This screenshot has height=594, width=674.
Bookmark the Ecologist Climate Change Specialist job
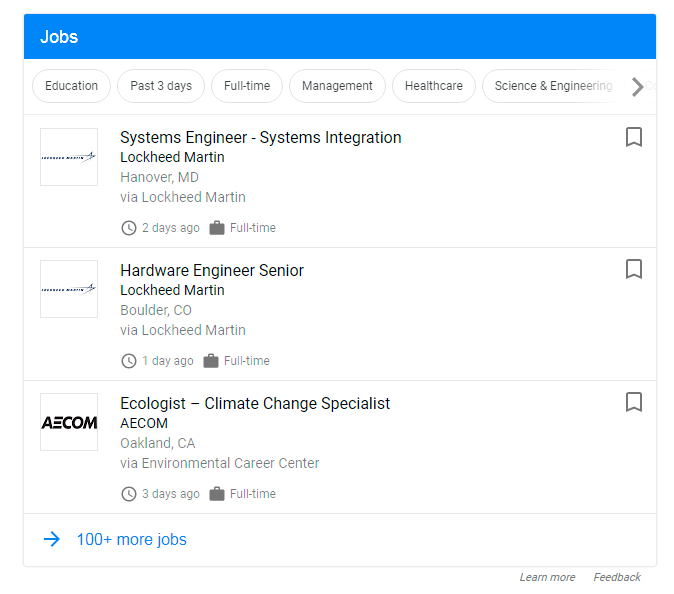point(633,402)
